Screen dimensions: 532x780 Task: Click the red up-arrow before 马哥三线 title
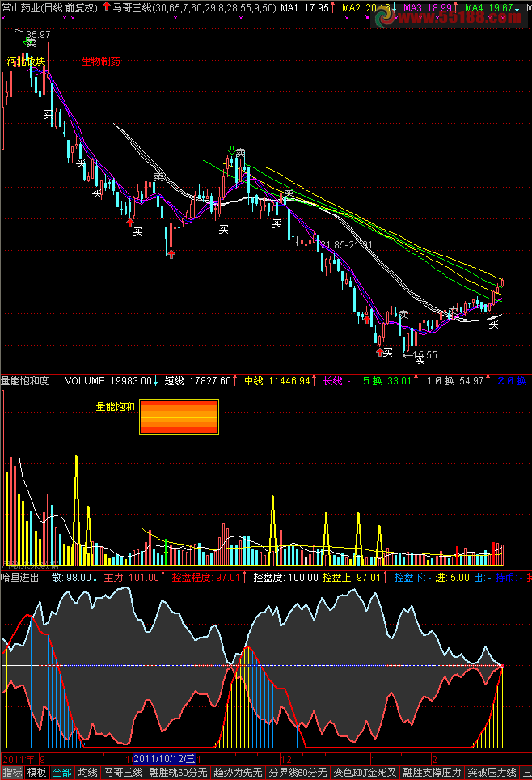coord(107,7)
